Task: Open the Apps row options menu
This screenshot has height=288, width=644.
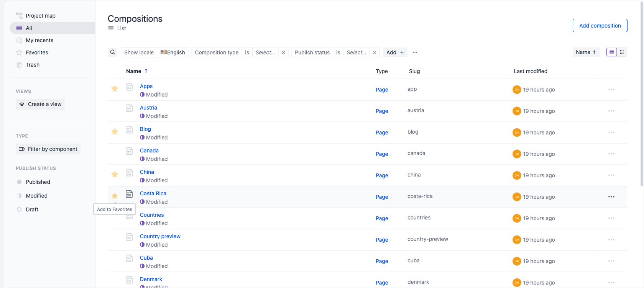Action: point(611,90)
